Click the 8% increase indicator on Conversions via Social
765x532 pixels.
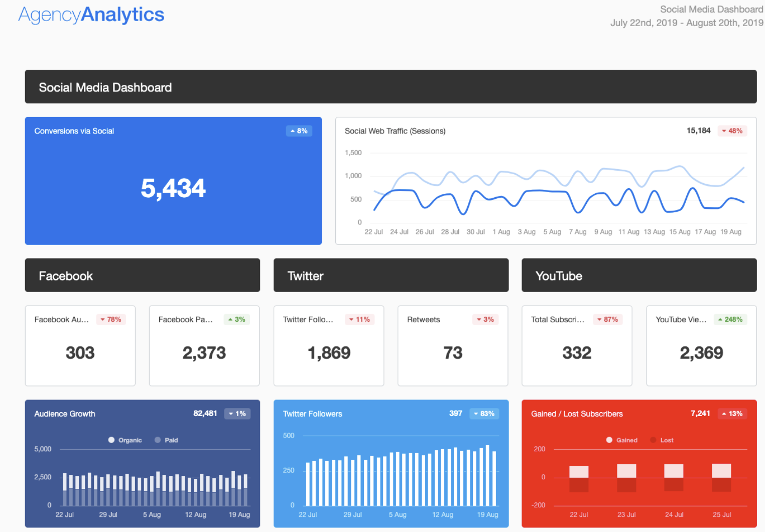(x=299, y=130)
